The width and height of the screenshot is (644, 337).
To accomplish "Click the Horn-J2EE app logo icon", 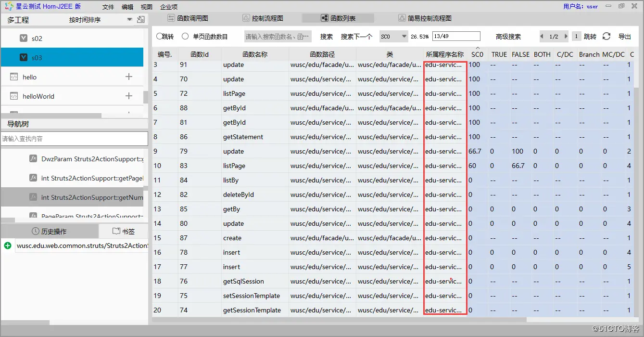I will tap(9, 6).
